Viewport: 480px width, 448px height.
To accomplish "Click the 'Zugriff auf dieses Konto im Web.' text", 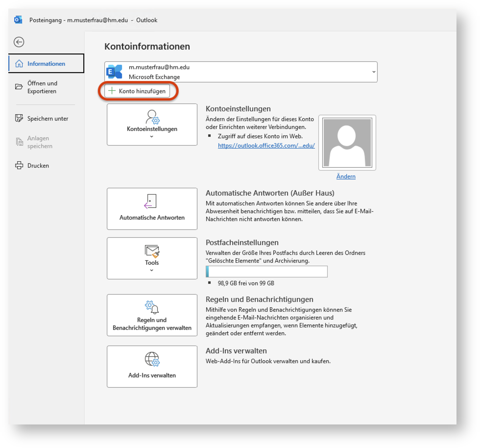I will pyautogui.click(x=260, y=136).
